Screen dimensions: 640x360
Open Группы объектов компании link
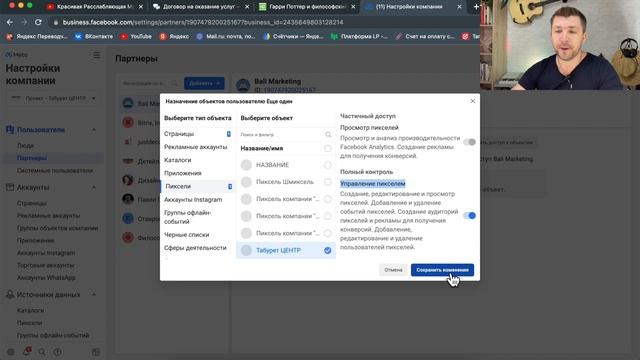click(x=57, y=228)
